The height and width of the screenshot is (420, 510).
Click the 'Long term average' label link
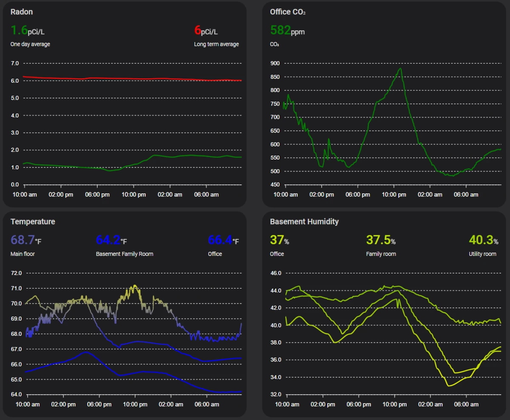[217, 44]
